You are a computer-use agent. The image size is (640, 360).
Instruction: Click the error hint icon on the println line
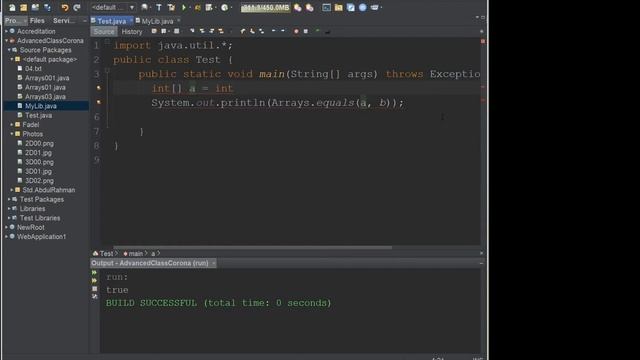98,102
